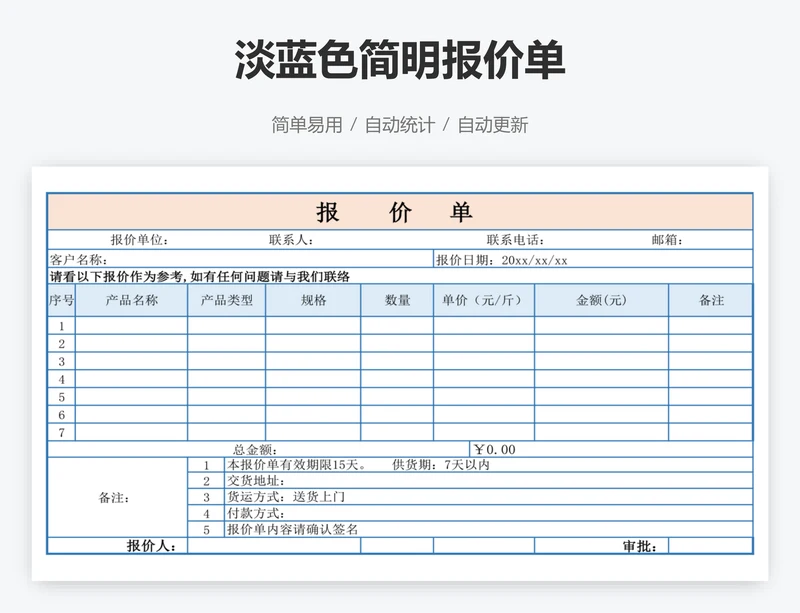Screen dimensions: 800x613
Task: Select the '报 价 单' header cell
Action: (x=399, y=212)
